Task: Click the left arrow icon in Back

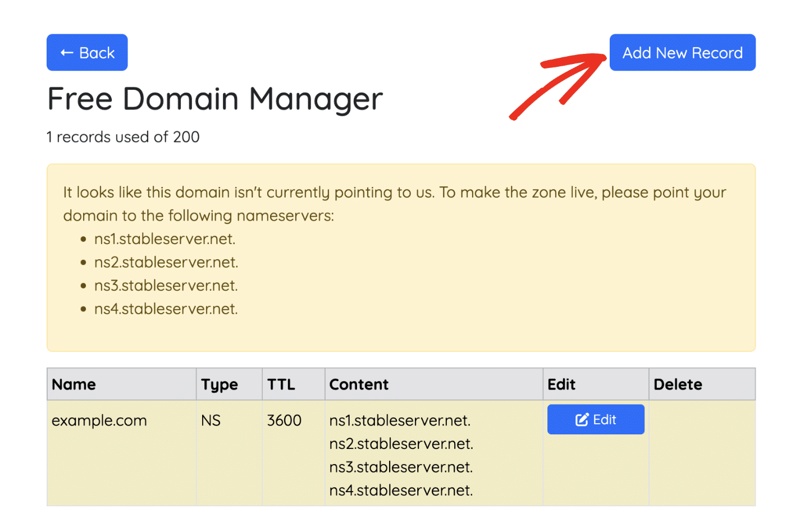Action: coord(67,53)
